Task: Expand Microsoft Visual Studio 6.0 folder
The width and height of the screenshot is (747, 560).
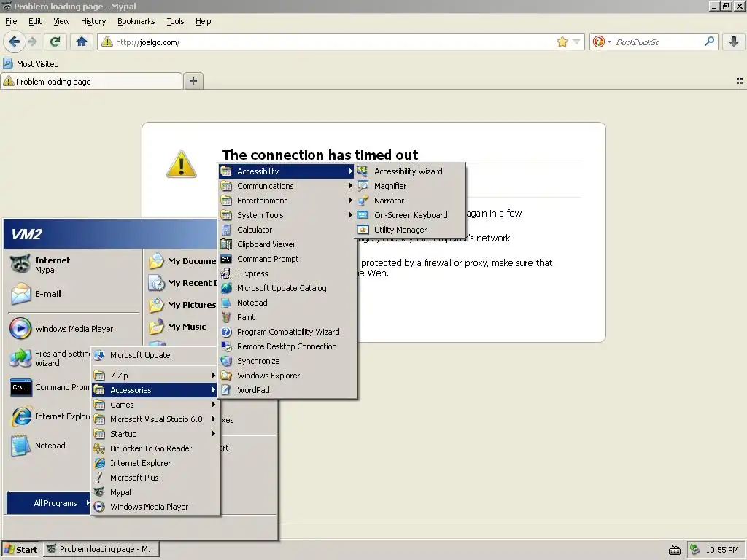Action: tap(155, 419)
